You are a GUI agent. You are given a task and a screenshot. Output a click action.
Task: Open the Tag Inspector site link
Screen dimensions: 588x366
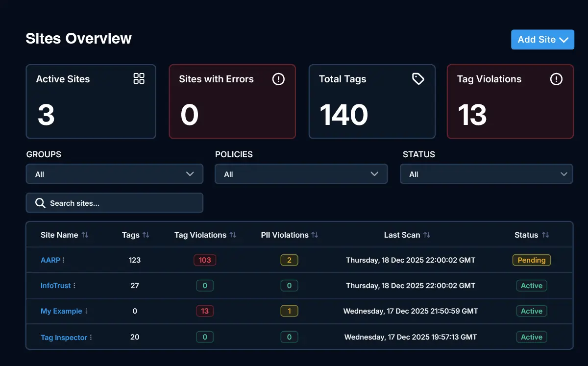[x=64, y=338]
